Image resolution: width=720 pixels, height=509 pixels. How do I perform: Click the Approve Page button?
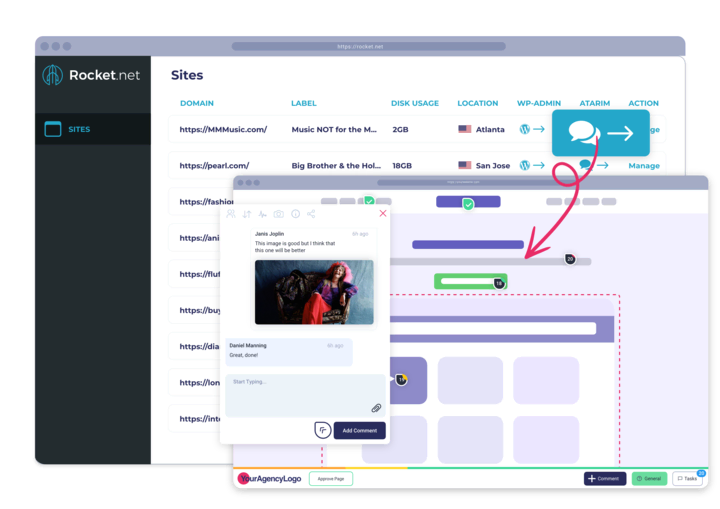pyautogui.click(x=330, y=479)
